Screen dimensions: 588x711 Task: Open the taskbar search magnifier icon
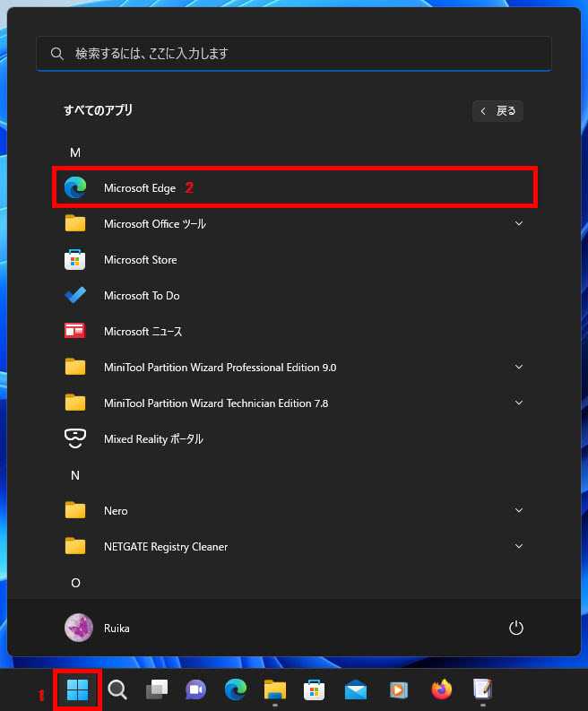click(x=117, y=689)
